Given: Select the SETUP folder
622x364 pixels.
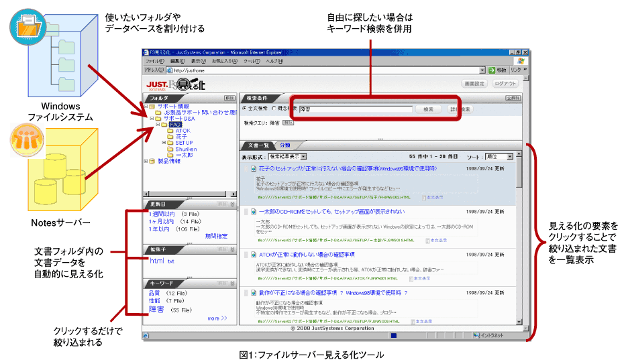Looking at the screenshot, I should (184, 143).
